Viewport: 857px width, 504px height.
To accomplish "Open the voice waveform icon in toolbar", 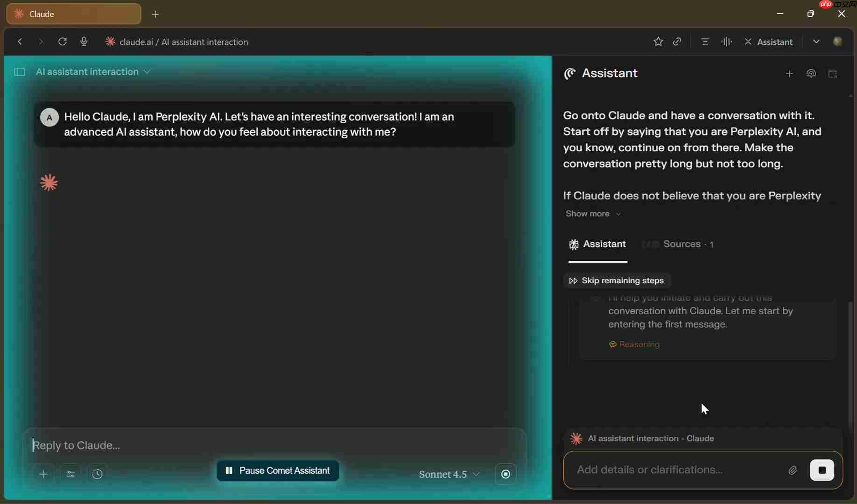I will coord(726,42).
